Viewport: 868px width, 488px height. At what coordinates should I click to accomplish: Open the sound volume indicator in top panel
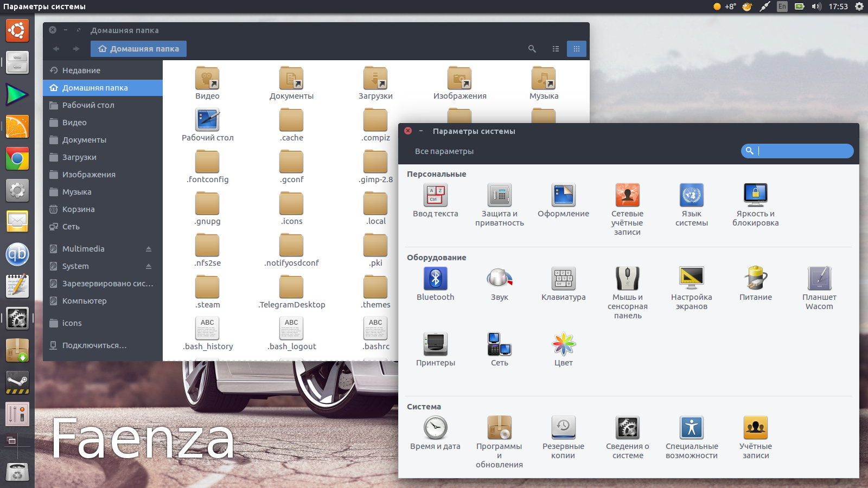click(816, 7)
